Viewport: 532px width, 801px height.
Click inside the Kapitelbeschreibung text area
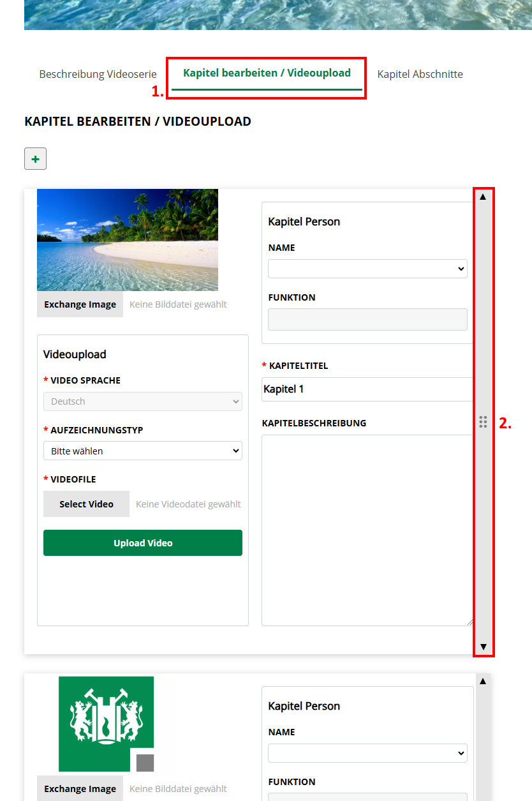(x=367, y=530)
